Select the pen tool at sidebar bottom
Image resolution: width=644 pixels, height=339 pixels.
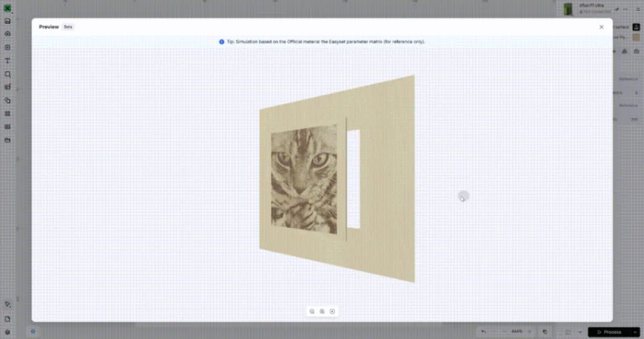tap(8, 305)
